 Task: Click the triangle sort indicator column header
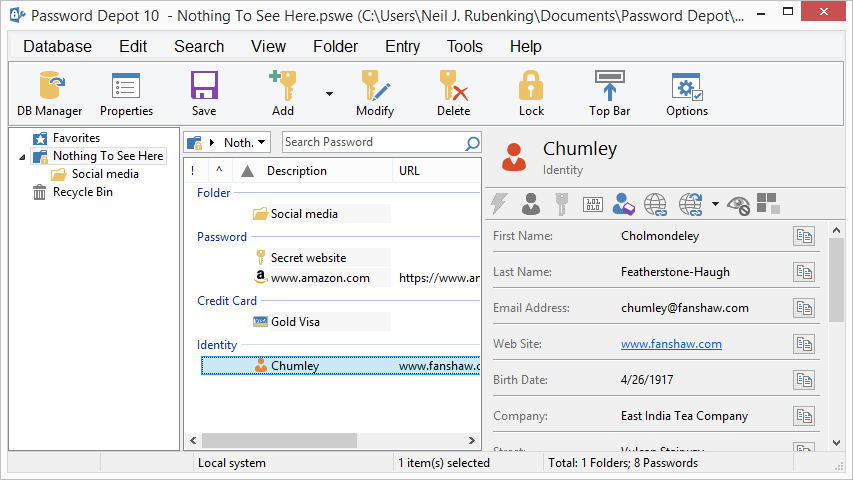coord(248,171)
